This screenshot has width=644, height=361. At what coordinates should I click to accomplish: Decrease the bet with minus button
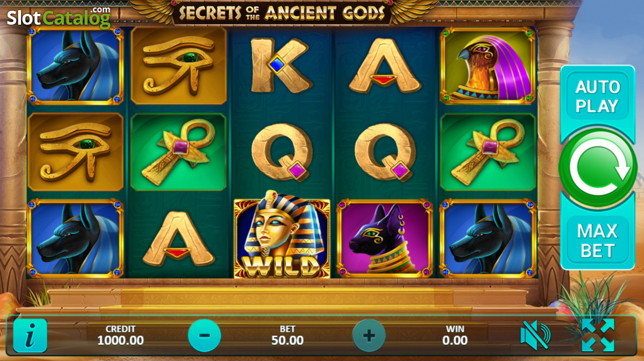(x=204, y=336)
